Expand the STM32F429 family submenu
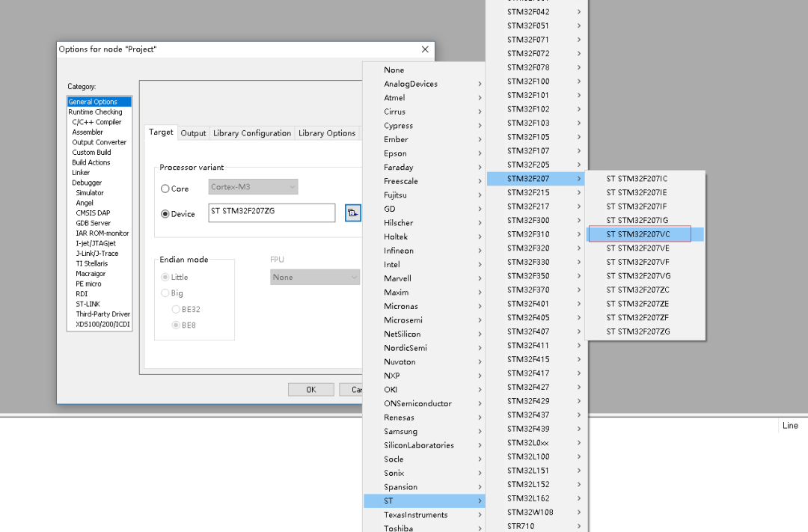This screenshot has height=532, width=808. (536, 401)
